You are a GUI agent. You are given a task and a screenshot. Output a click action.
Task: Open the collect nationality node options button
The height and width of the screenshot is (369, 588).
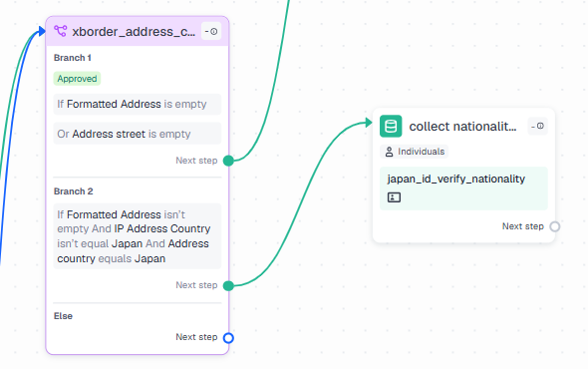(x=538, y=126)
